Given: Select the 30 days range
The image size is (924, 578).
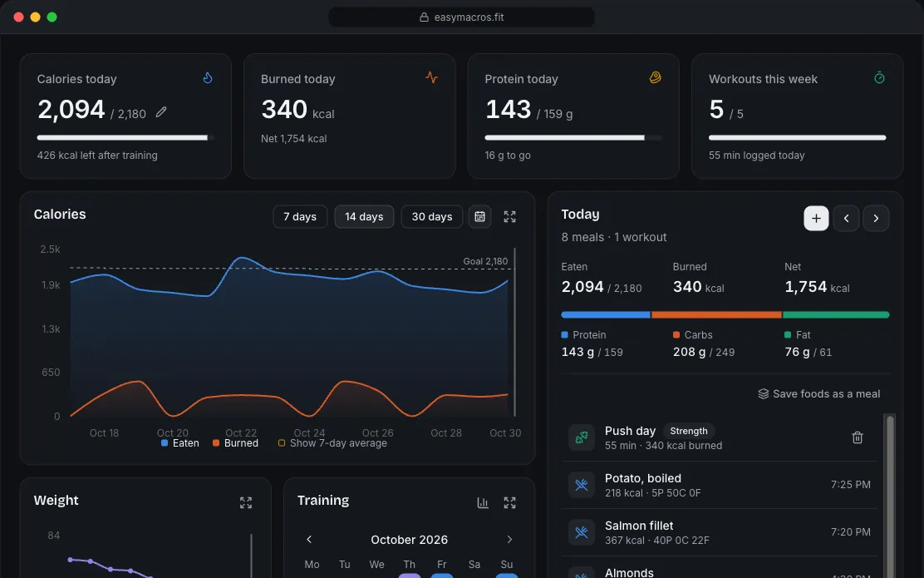Looking at the screenshot, I should coord(432,216).
